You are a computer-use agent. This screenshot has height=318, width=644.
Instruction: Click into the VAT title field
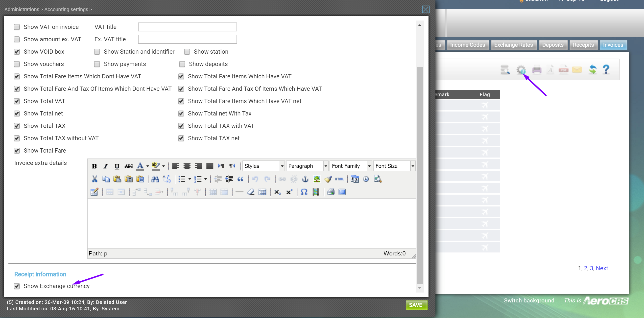187,27
